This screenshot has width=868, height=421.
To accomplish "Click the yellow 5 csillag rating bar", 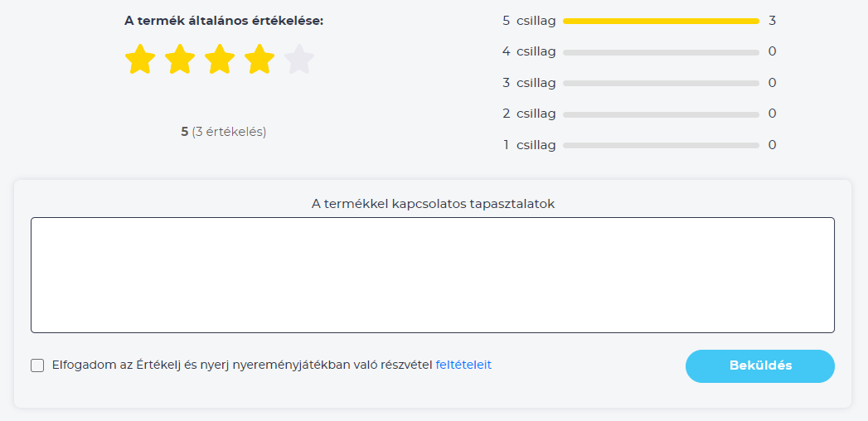I will tap(661, 21).
